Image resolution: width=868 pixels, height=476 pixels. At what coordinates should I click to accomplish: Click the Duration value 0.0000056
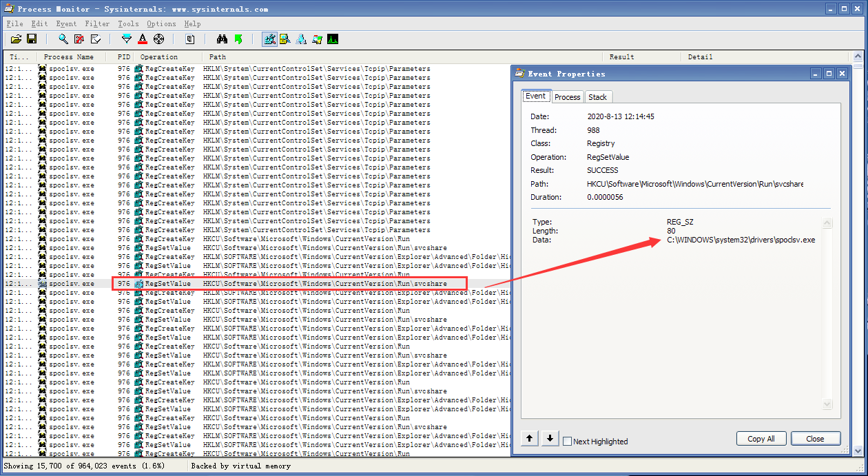point(606,197)
